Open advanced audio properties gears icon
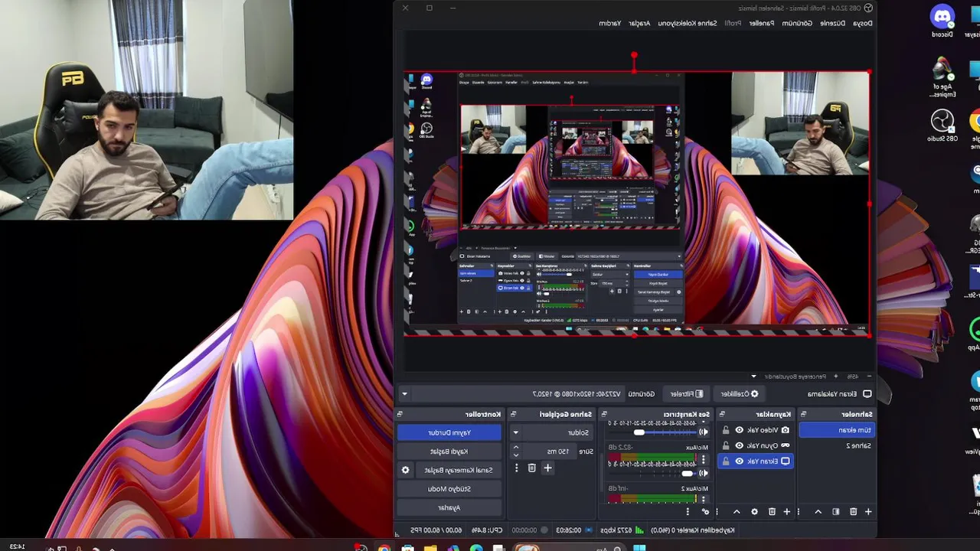The image size is (980, 551). pos(705,511)
